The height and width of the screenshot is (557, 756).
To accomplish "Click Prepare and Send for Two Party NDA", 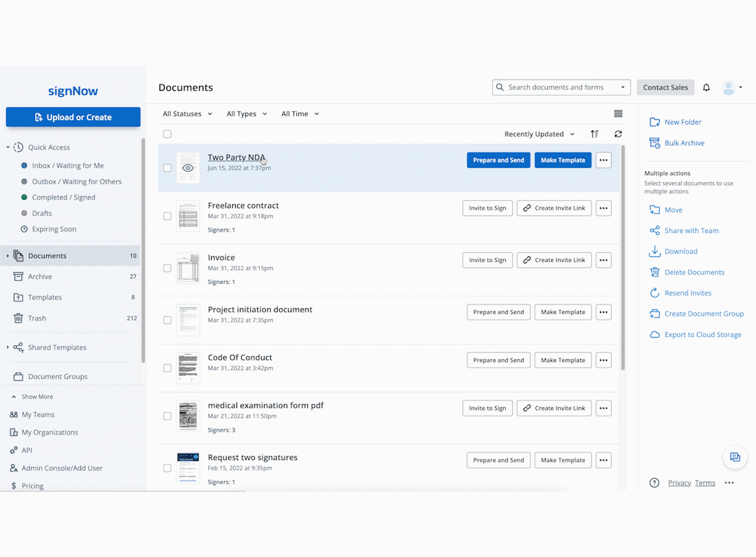I will click(498, 160).
